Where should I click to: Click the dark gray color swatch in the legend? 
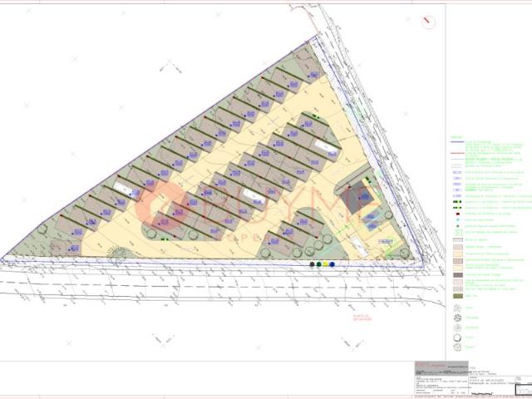point(458,275)
